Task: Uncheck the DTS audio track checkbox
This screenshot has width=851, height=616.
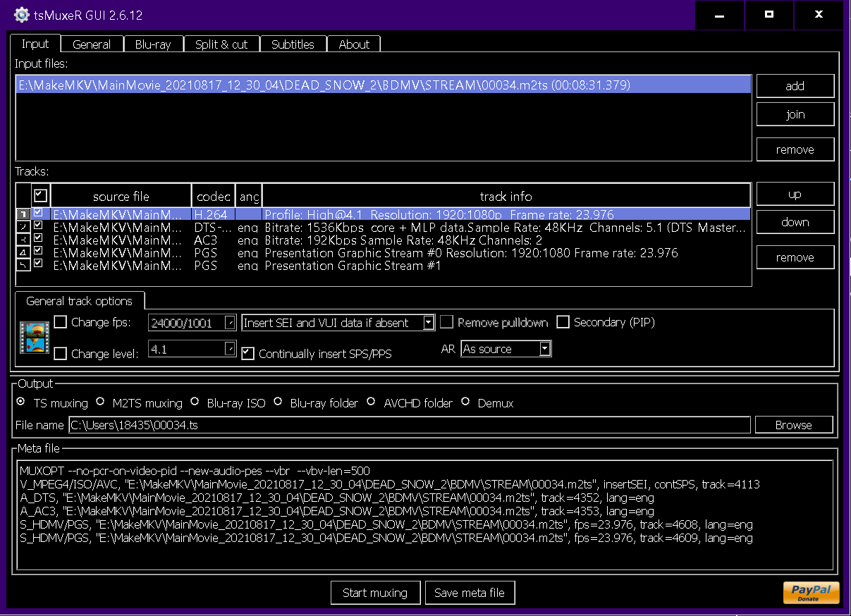Action: click(38, 226)
